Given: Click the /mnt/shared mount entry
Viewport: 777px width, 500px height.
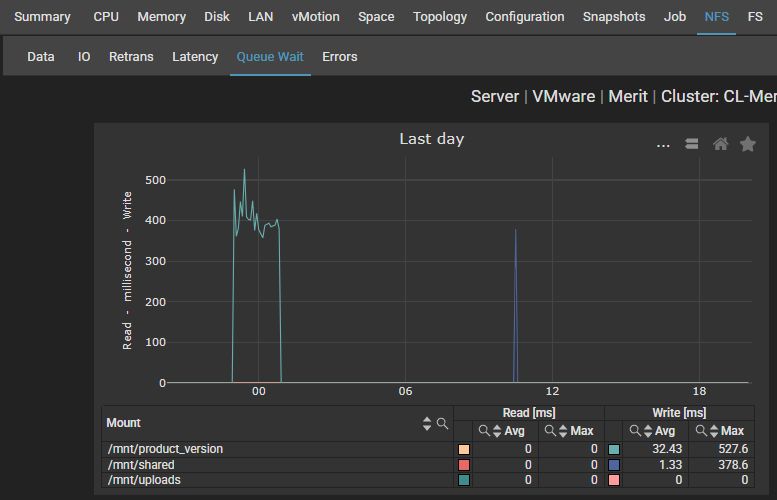Looking at the screenshot, I should point(141,465).
